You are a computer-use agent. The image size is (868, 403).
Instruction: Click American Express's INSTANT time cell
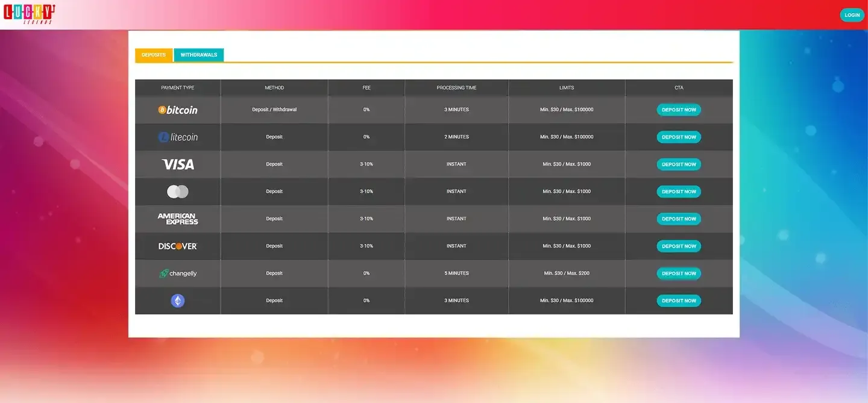pyautogui.click(x=456, y=219)
